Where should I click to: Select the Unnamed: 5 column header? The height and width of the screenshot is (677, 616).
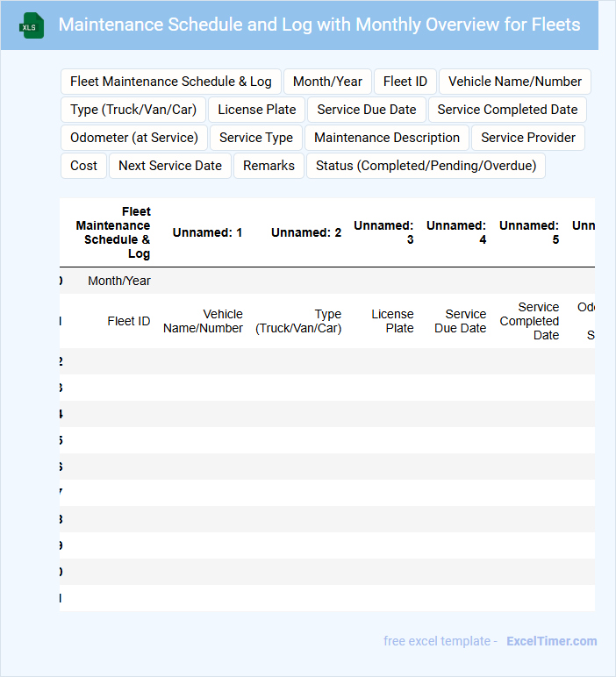coord(529,232)
